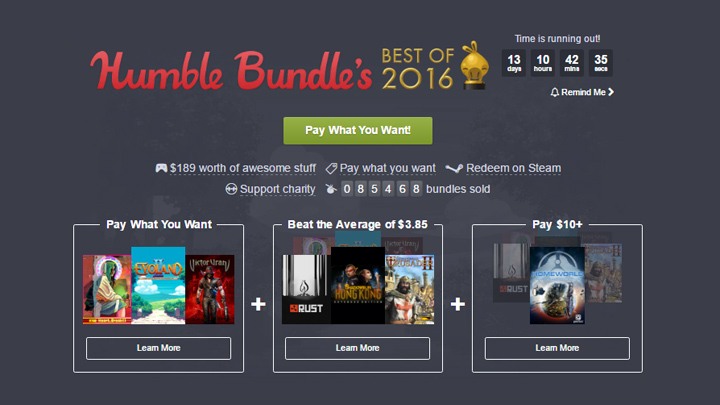Image resolution: width=720 pixels, height=405 pixels.
Task: Click the gamepad icon before $189 worth
Action: pos(161,168)
